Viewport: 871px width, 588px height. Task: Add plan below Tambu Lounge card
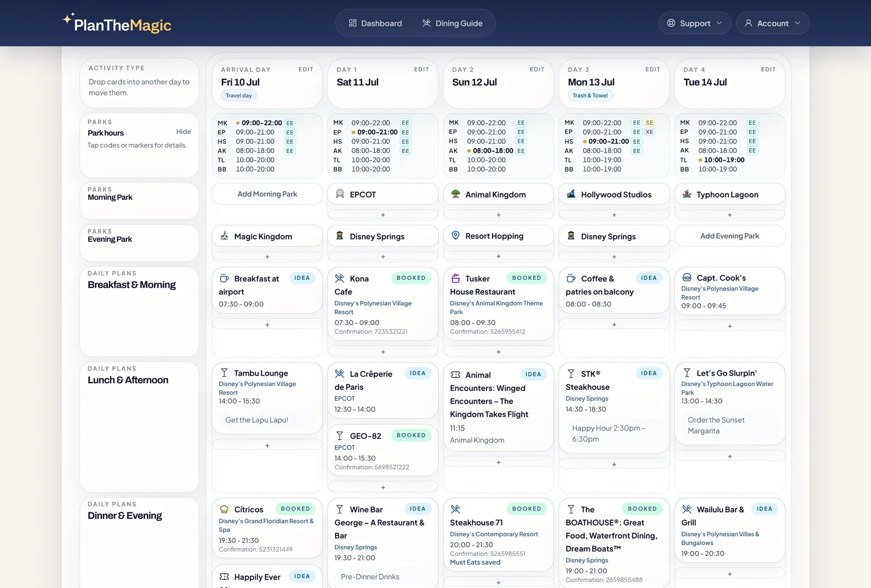(x=267, y=446)
